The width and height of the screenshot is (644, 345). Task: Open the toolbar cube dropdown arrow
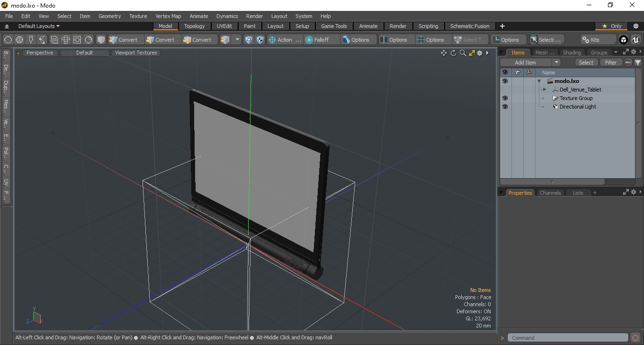pyautogui.click(x=237, y=40)
